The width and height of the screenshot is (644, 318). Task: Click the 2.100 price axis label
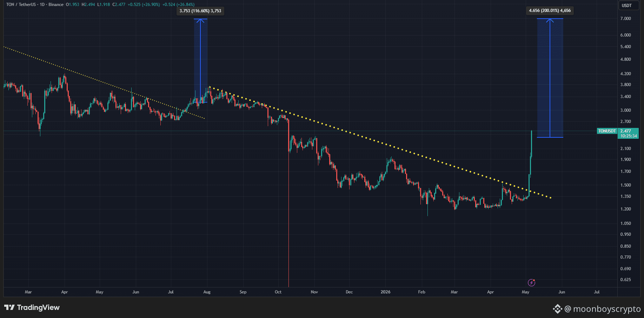tap(625, 149)
